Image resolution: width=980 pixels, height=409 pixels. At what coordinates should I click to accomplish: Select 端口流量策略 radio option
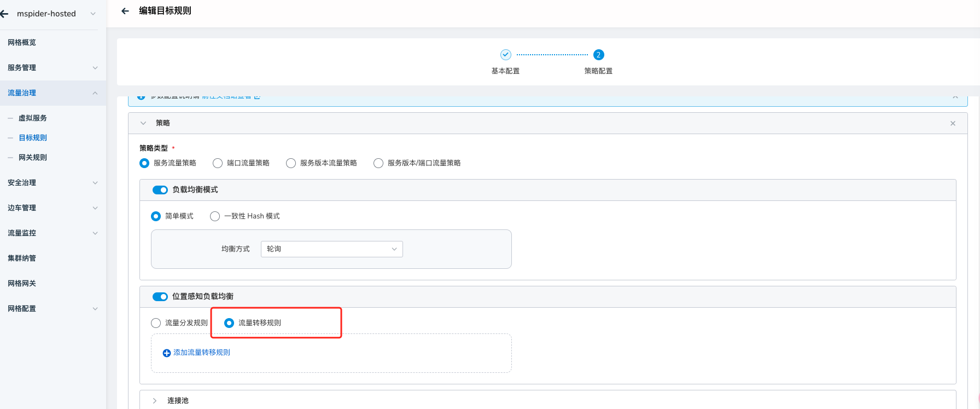click(x=218, y=163)
